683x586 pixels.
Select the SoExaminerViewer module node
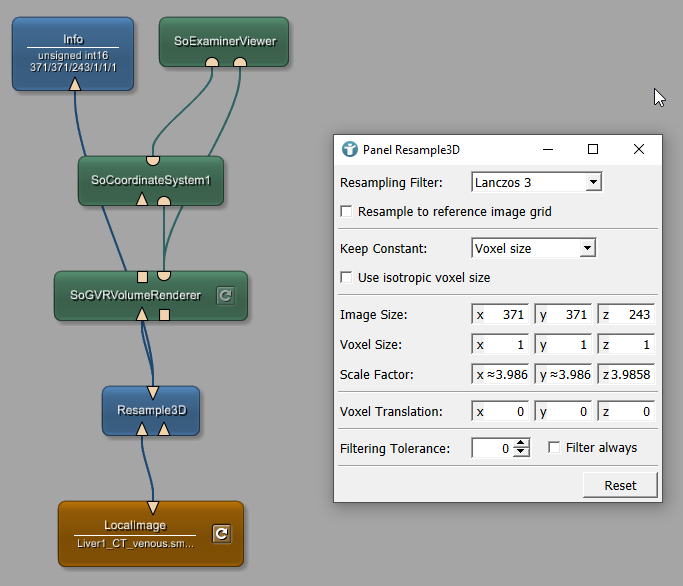pyautogui.click(x=224, y=41)
